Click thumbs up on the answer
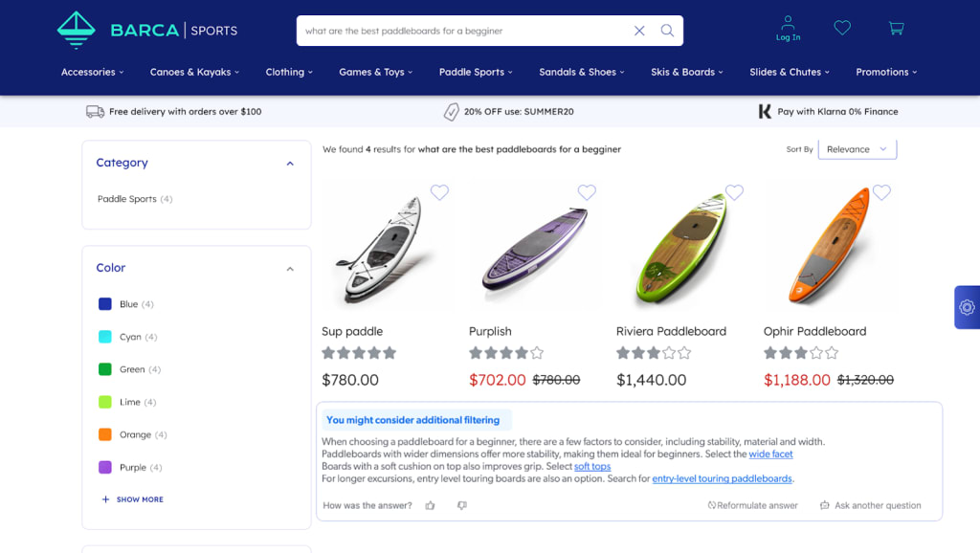 coord(431,505)
